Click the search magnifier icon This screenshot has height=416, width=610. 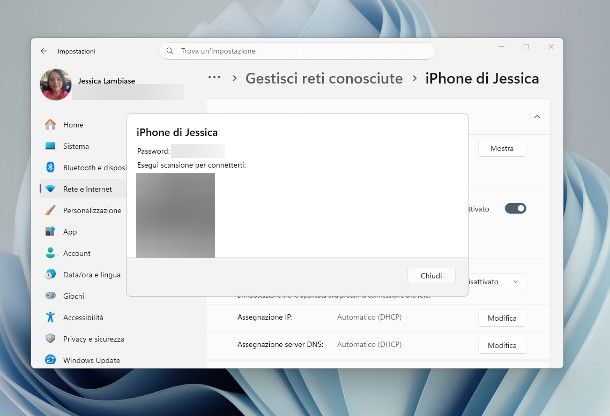coord(170,51)
